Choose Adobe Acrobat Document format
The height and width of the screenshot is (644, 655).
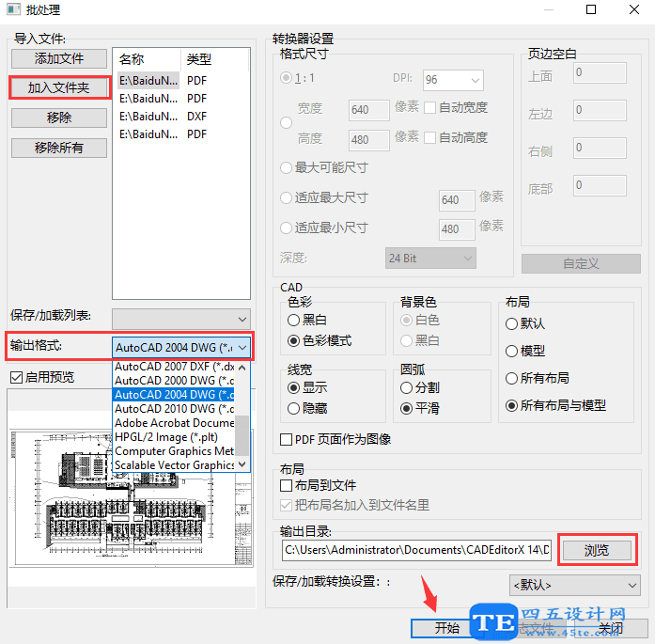click(x=174, y=423)
